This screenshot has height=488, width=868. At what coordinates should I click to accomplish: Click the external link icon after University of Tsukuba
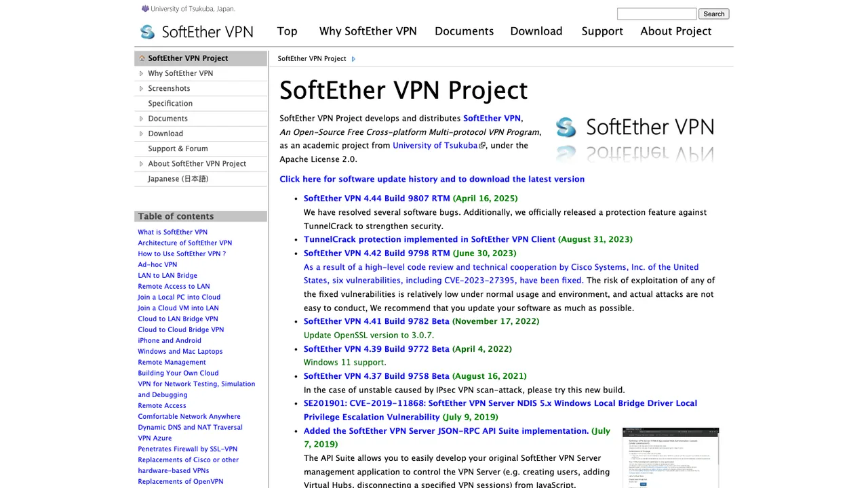(x=482, y=146)
